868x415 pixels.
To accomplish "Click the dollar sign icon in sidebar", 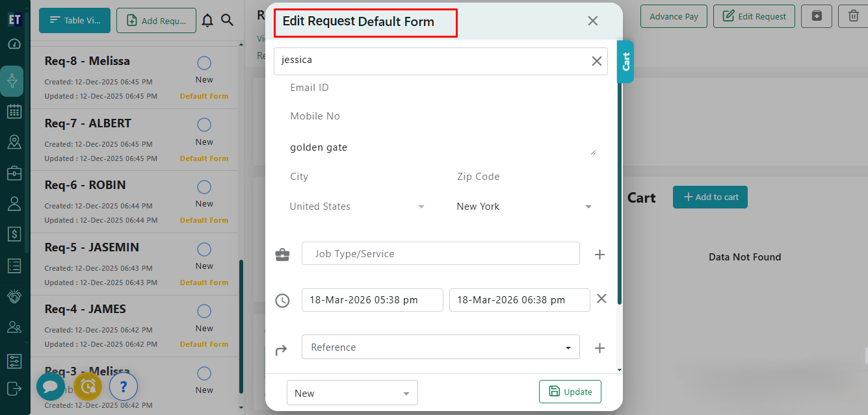I will tap(14, 234).
